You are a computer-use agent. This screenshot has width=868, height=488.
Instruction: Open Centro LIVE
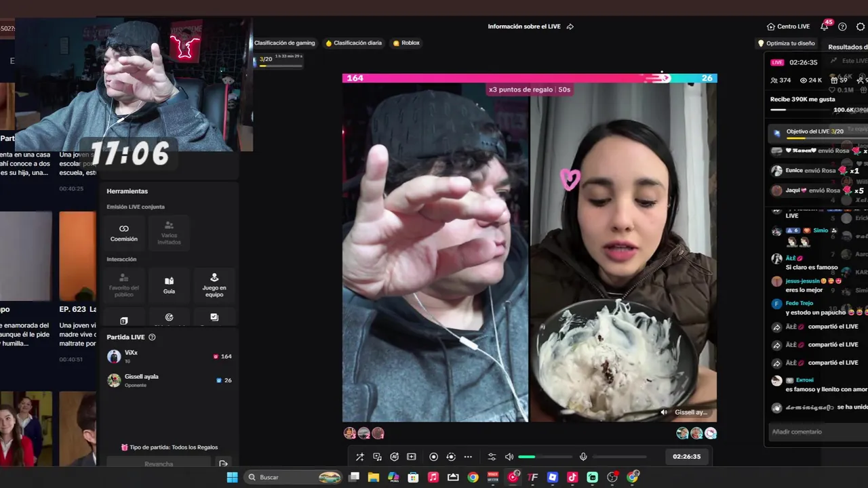pos(788,26)
